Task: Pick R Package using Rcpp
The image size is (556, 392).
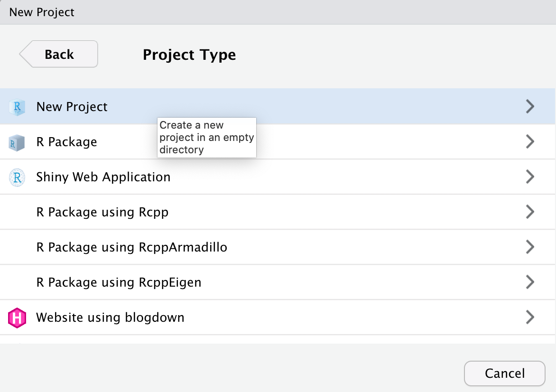Action: 102,212
